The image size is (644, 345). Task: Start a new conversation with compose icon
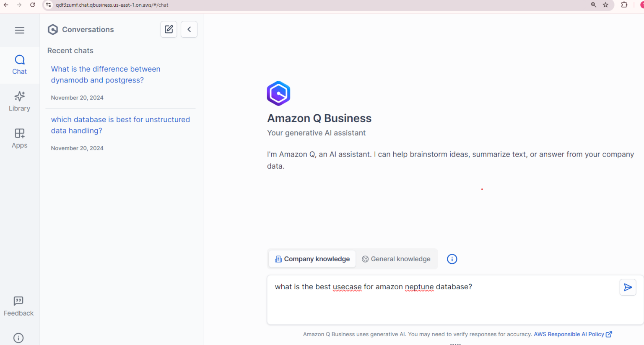pos(169,29)
